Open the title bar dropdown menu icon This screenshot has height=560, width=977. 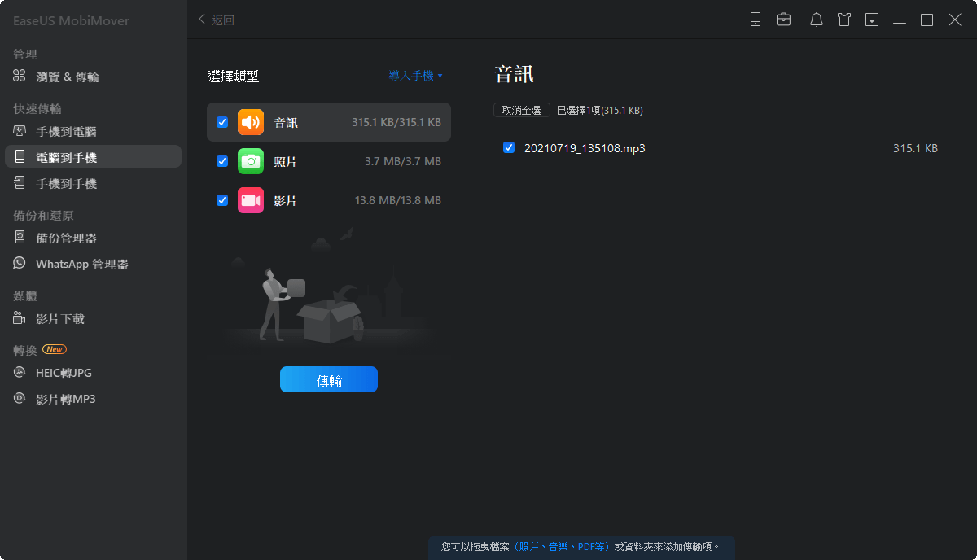pyautogui.click(x=872, y=20)
